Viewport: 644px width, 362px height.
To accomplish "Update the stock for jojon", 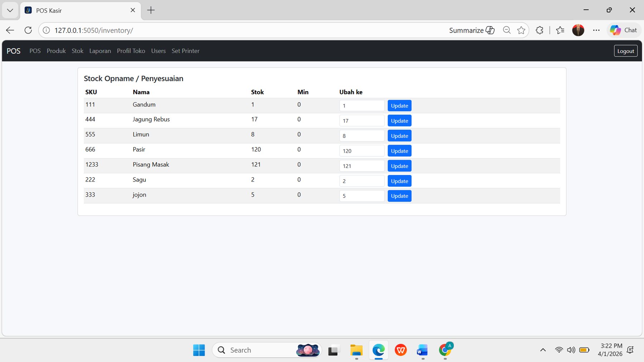I will point(399,196).
